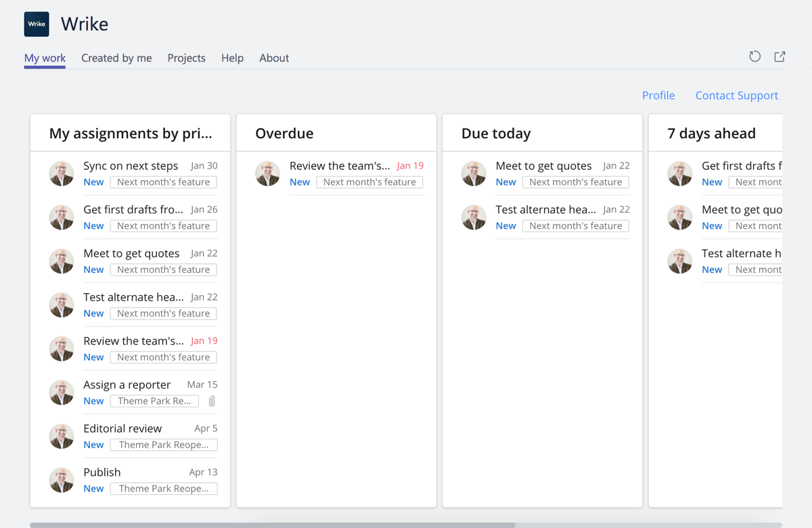Click avatar beside Meet to get quotes in Due today

point(474,173)
